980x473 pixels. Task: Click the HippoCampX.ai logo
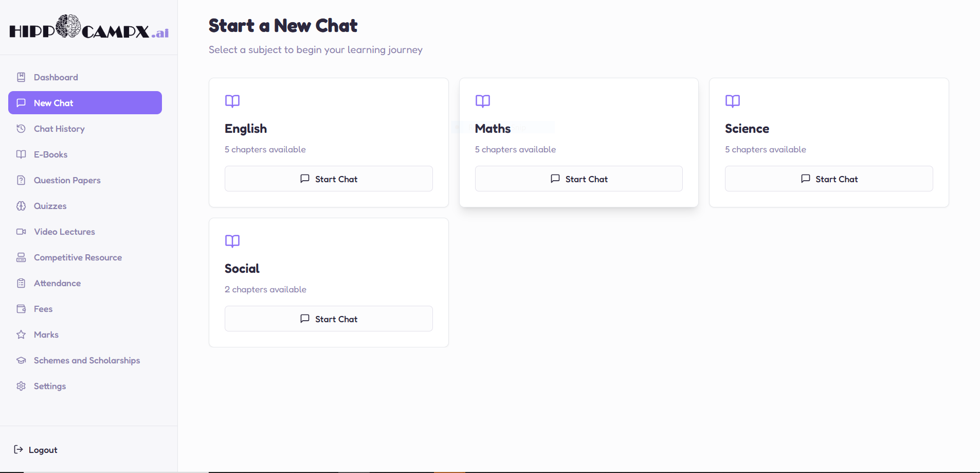pos(89,28)
